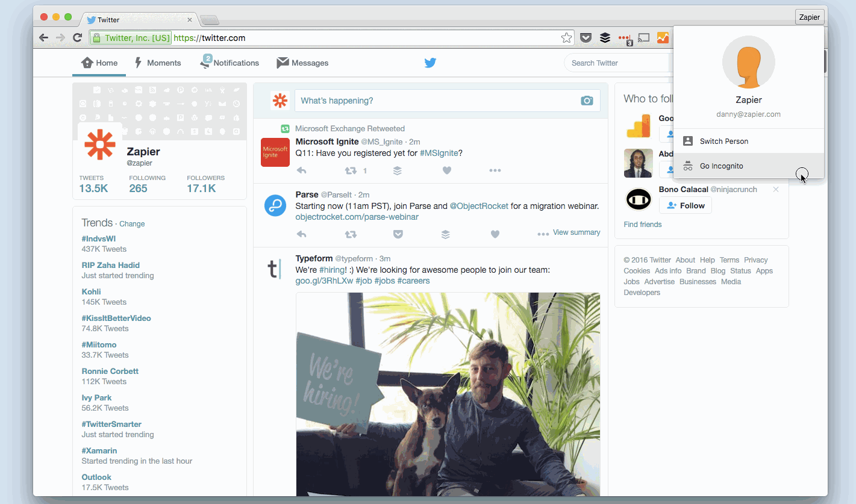Click the Twitter bird logo

click(430, 63)
